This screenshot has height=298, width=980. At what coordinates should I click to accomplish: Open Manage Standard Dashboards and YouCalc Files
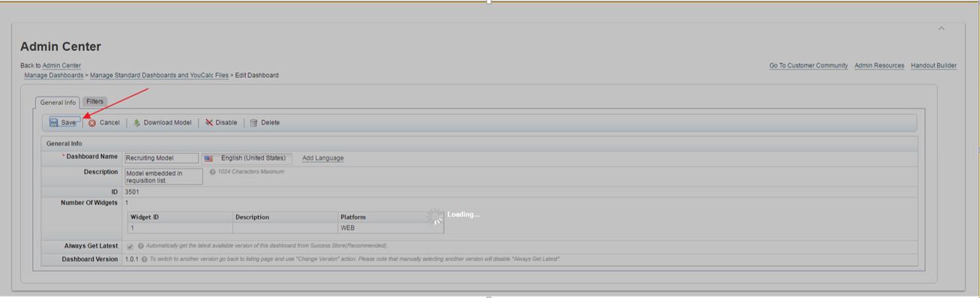click(x=159, y=75)
